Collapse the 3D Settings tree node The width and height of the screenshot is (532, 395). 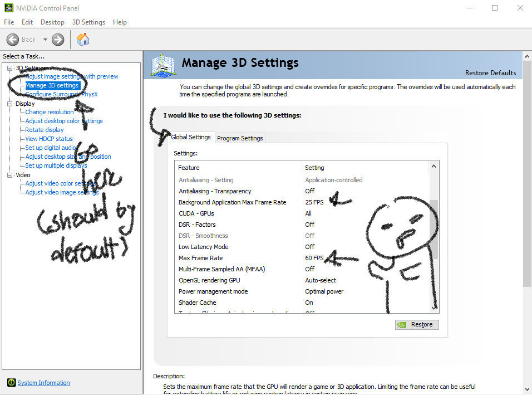[x=10, y=68]
